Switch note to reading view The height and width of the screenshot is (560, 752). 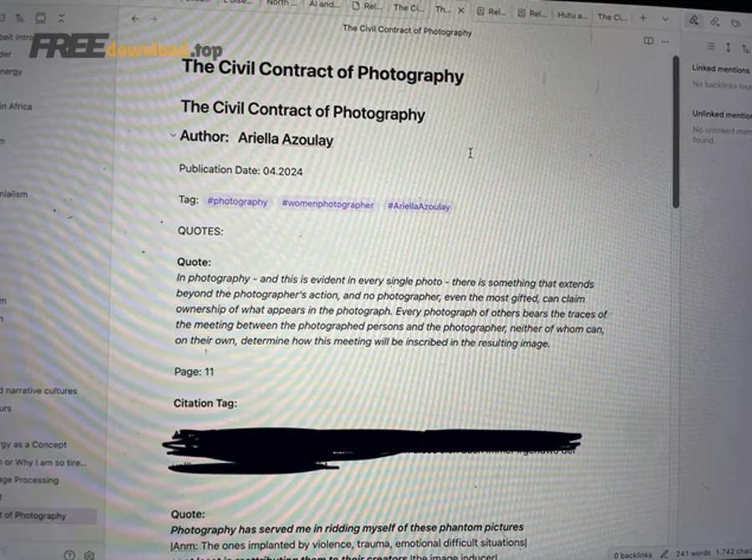tap(648, 40)
